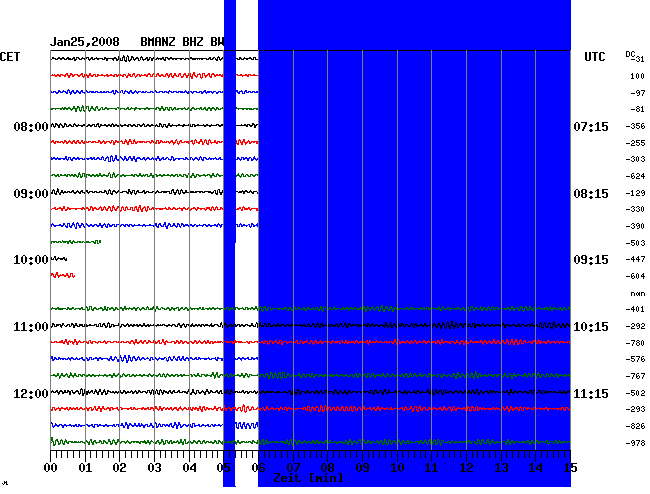The height and width of the screenshot is (494, 650).
Task: Click the minute-axis tick label "04"
Action: click(x=189, y=468)
